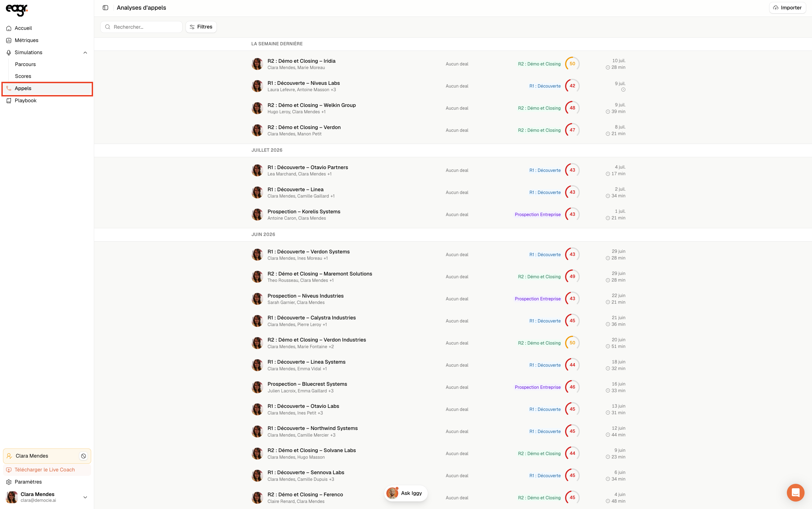
Task: Click the score 48 ring for Welkin Group
Action: (572, 108)
